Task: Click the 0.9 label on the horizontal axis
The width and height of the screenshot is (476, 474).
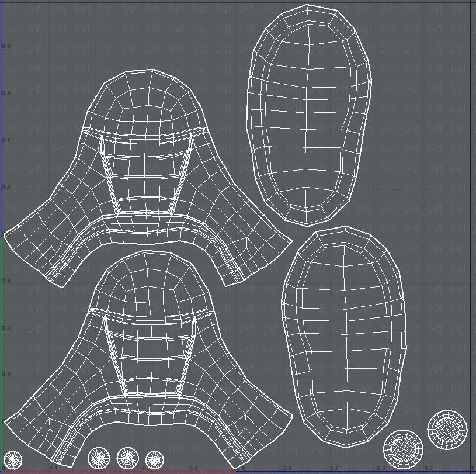Action: point(428,468)
